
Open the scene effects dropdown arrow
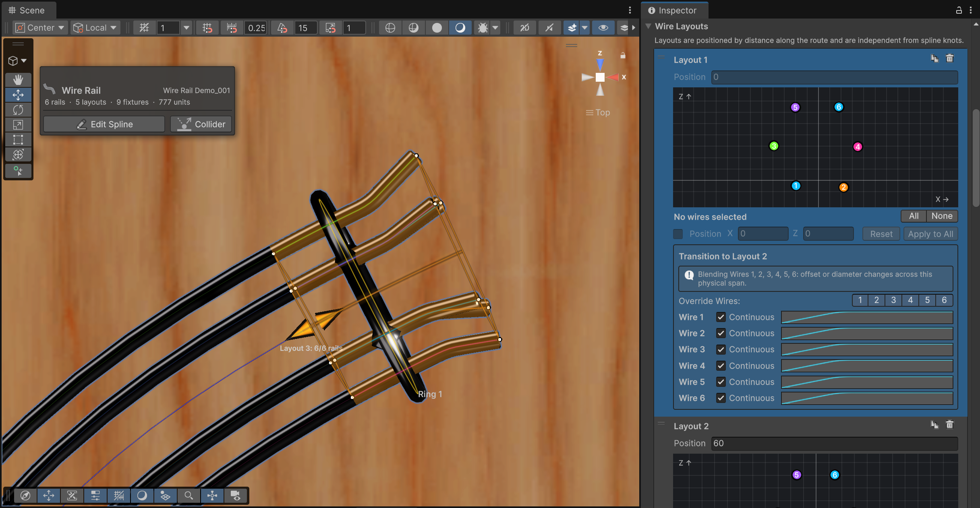click(584, 28)
